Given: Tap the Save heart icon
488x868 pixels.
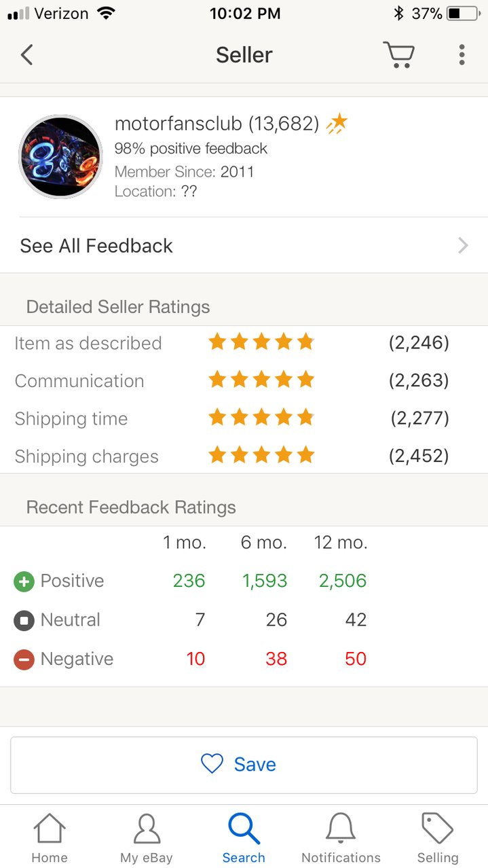Looking at the screenshot, I should coord(212,764).
